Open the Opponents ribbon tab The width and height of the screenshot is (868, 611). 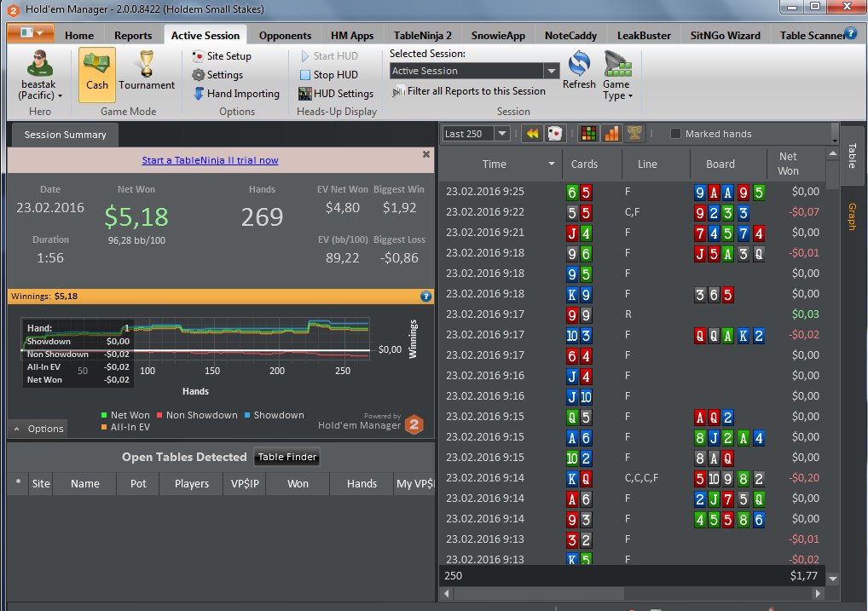[285, 36]
